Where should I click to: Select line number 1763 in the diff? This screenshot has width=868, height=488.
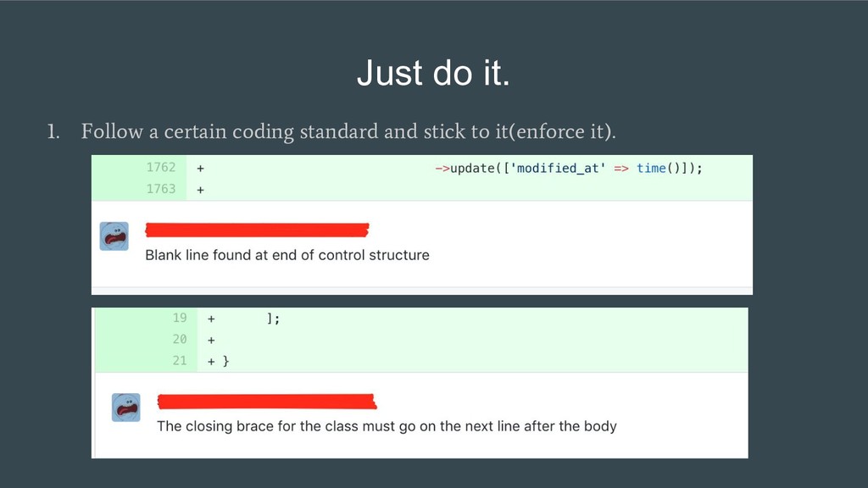[x=160, y=189]
